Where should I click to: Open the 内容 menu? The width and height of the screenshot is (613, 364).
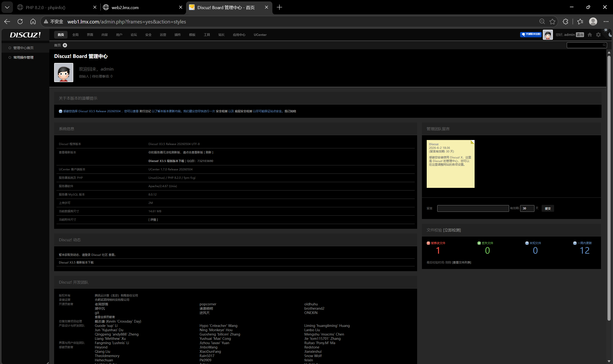105,35
